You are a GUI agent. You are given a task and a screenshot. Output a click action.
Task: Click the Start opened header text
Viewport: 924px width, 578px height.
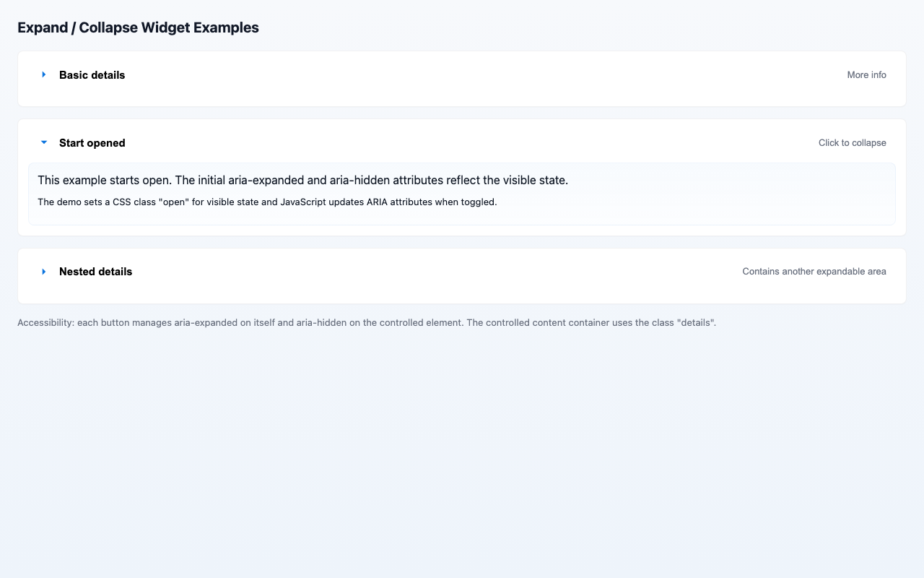tap(92, 142)
